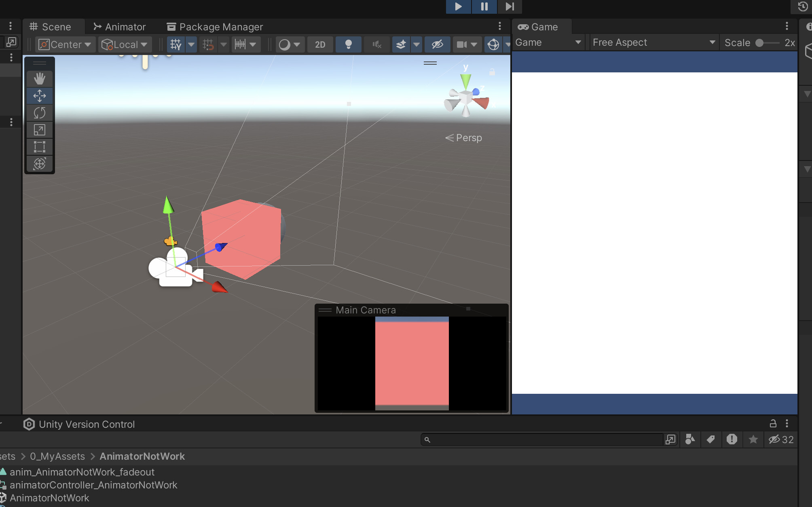Image resolution: width=812 pixels, height=507 pixels.
Task: Select the Scale tool
Action: [39, 130]
